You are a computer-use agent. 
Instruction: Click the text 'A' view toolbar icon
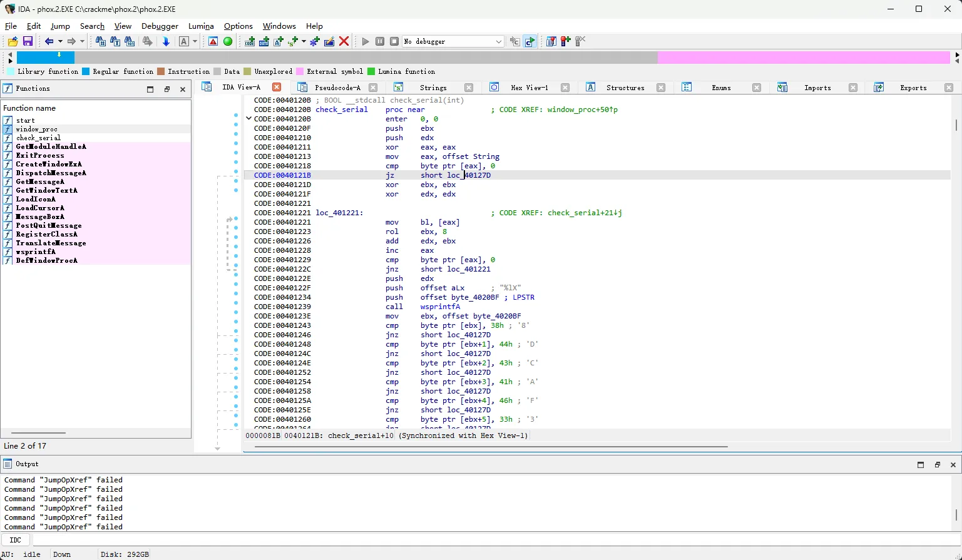pos(184,41)
